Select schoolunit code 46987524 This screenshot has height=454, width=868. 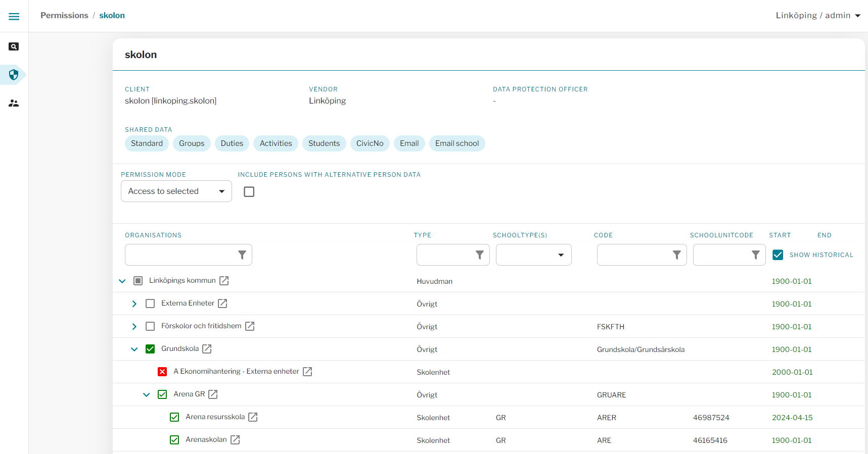711,418
